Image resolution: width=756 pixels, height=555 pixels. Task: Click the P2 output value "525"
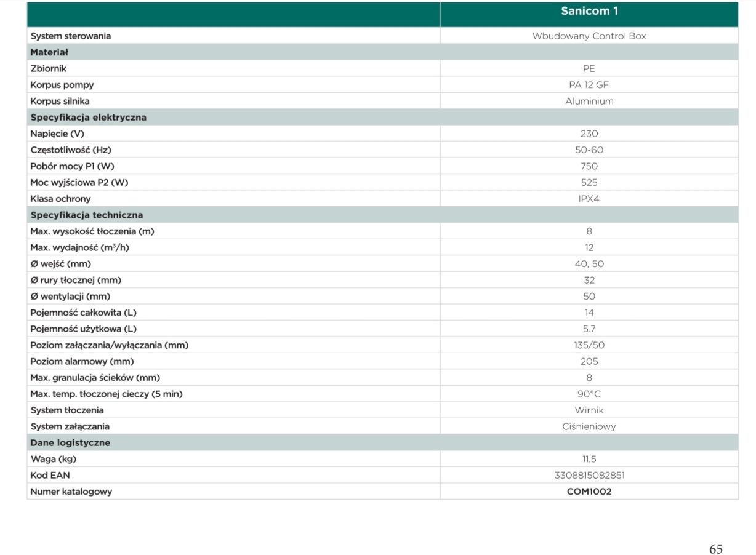click(x=589, y=182)
